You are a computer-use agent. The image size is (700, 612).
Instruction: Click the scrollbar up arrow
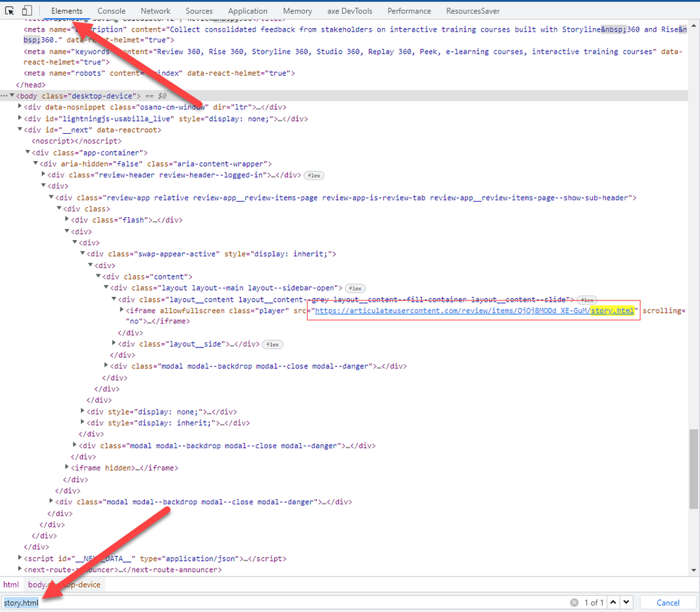[x=693, y=25]
